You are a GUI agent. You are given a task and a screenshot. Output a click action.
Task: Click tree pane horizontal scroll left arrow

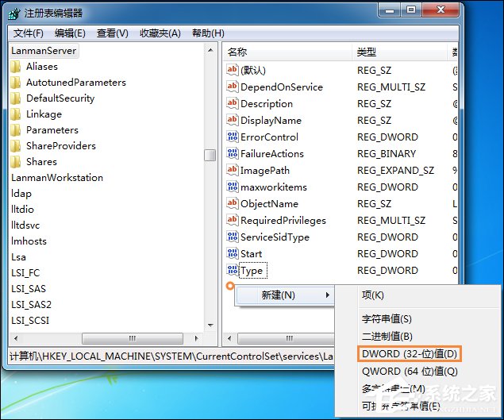coord(16,338)
